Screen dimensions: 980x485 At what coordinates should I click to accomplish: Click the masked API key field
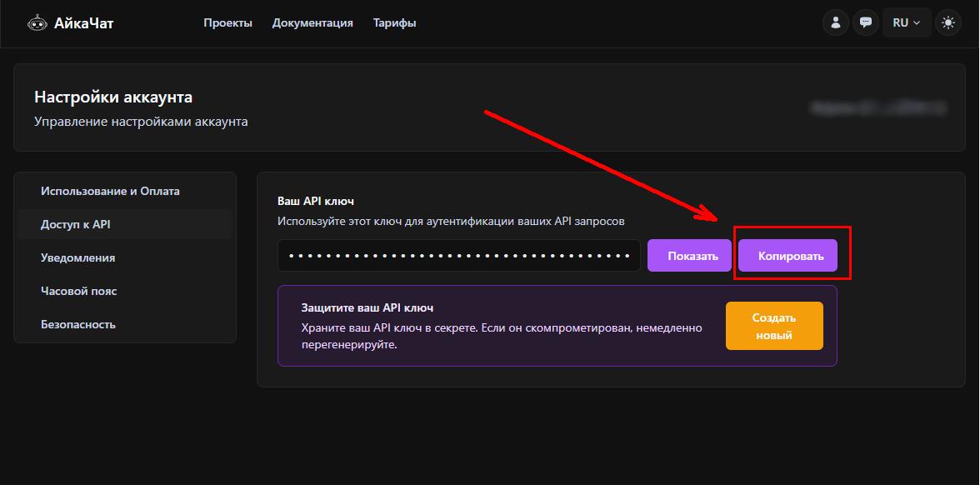tap(458, 256)
